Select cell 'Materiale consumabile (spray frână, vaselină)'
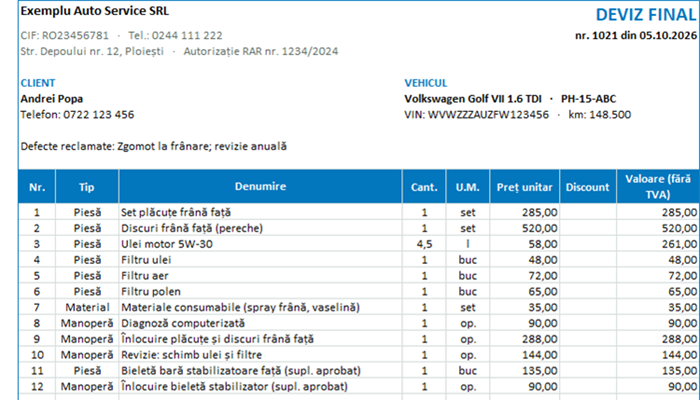The height and width of the screenshot is (400, 700). click(x=260, y=307)
